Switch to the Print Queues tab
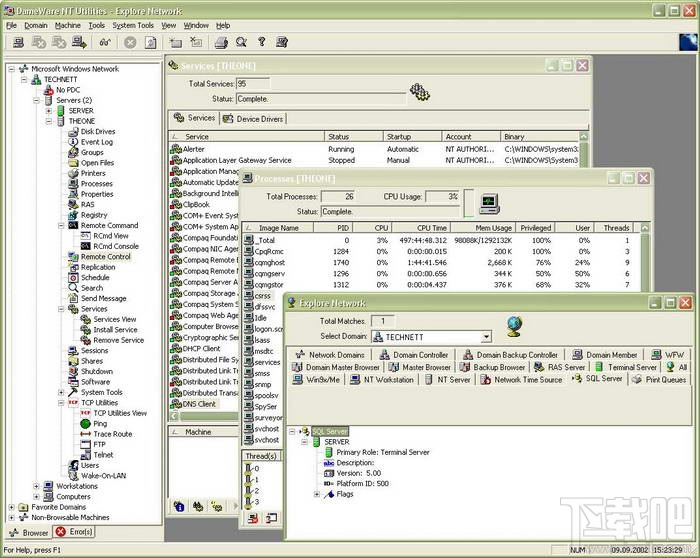Viewport: 700px width, 558px height. [660, 380]
